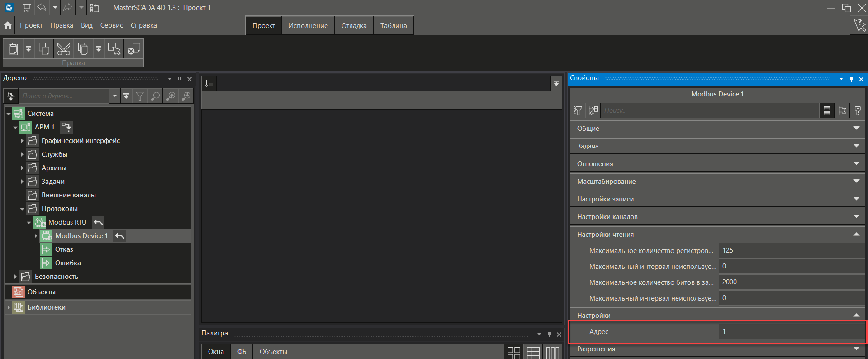Click the Paste clipboard icon in toolbar
868x359 pixels.
coord(14,49)
